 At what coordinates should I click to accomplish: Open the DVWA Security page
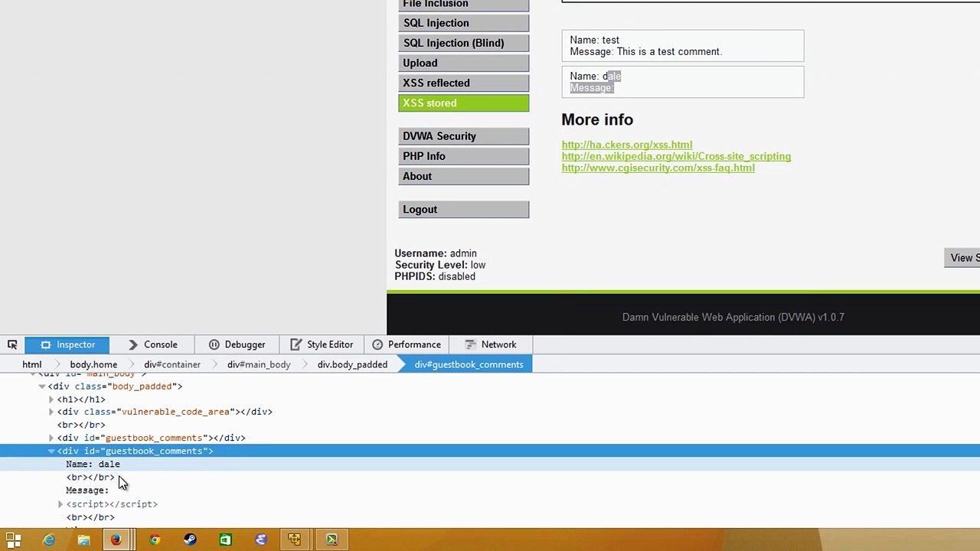coord(463,136)
